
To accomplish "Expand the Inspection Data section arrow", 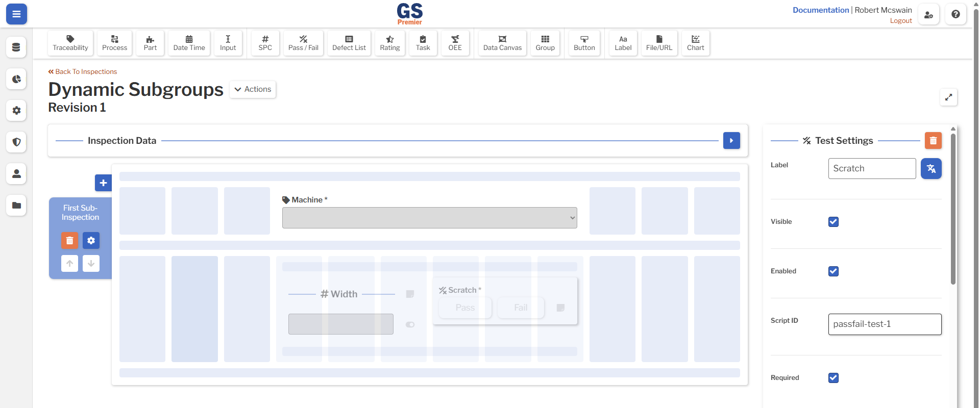I will click(731, 141).
